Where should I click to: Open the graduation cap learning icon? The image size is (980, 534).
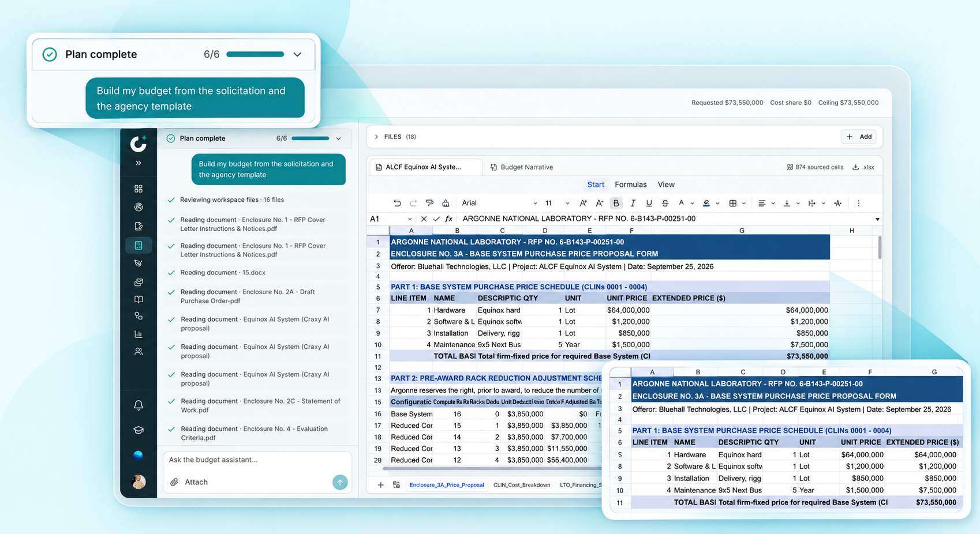click(139, 430)
